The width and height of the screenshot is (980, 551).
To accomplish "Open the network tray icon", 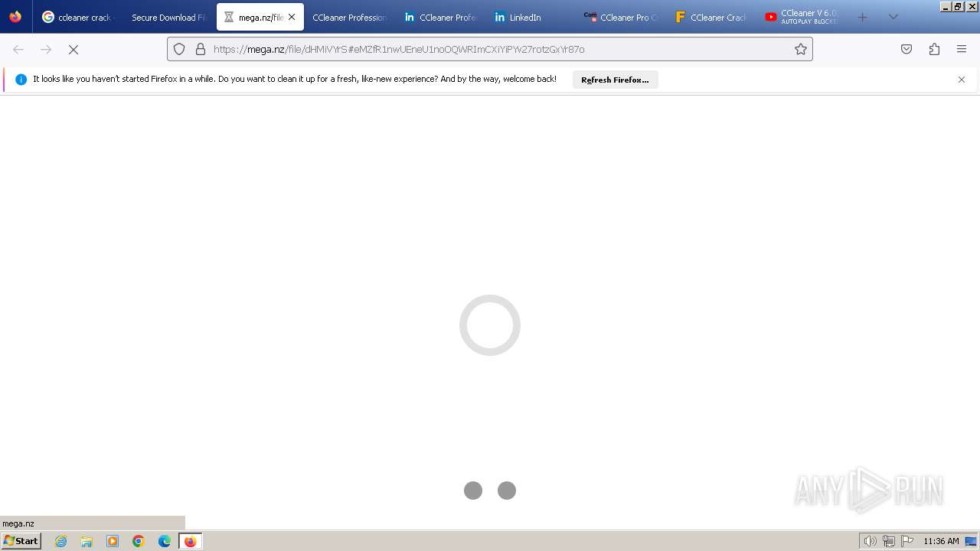I will (x=888, y=541).
